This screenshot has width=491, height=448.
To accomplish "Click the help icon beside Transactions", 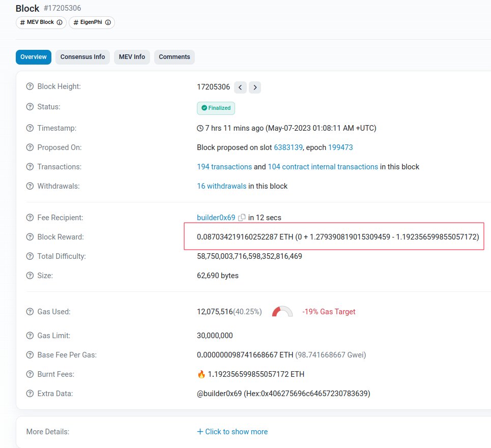I will pyautogui.click(x=30, y=167).
